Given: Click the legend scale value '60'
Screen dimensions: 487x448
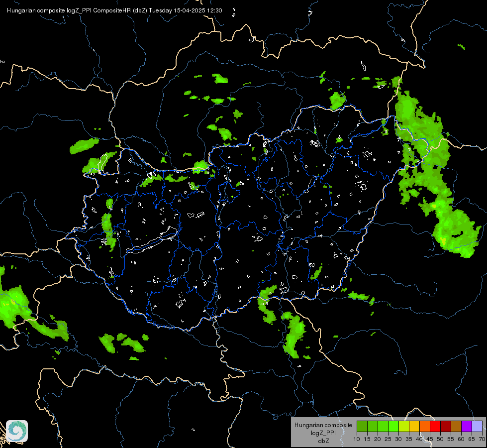Looking at the screenshot, I should tap(461, 440).
